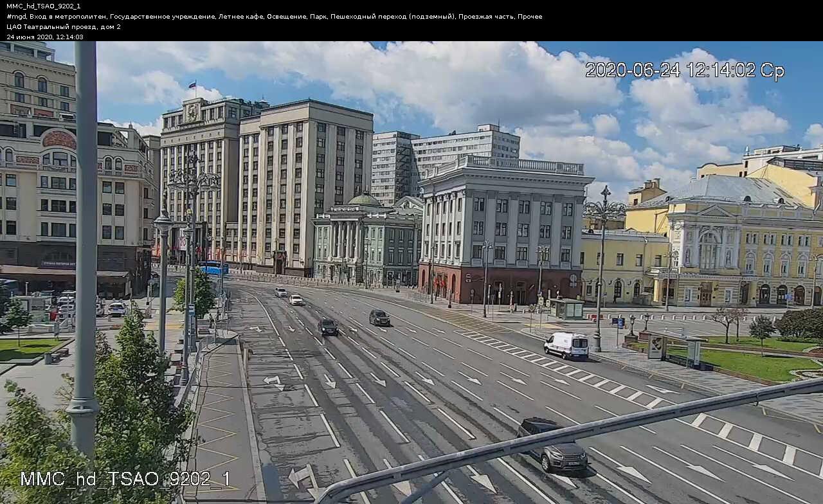Click the white van in the video

click(566, 345)
